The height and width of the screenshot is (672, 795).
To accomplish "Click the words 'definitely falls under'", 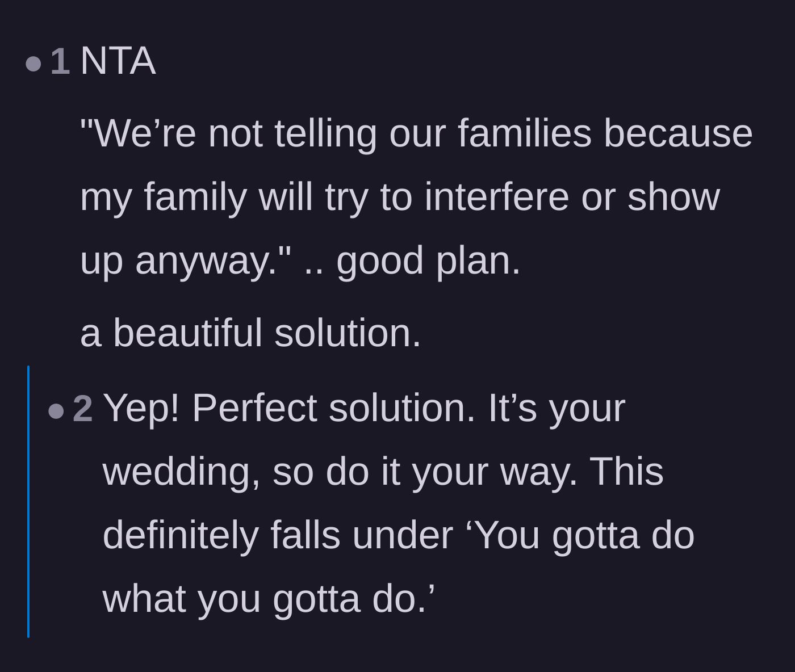I will tap(278, 535).
